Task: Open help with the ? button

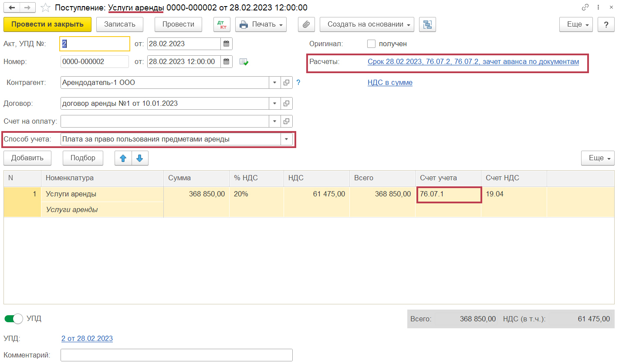Action: click(x=606, y=24)
